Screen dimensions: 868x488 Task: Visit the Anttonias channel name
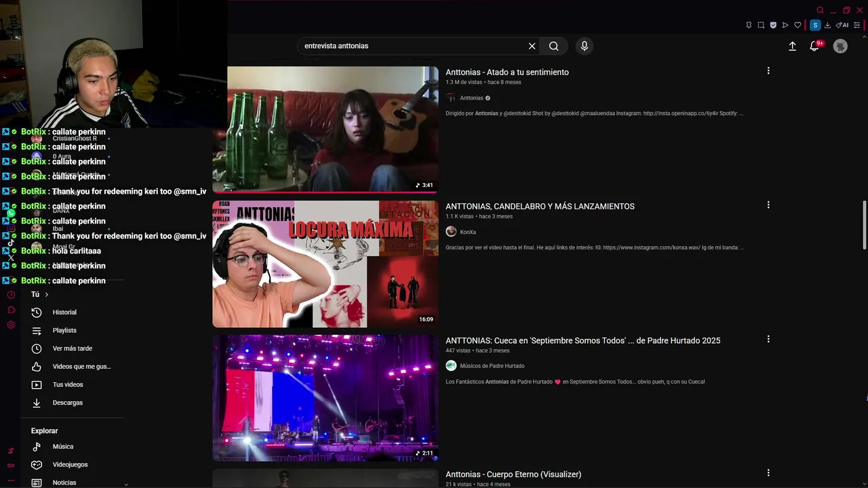point(471,98)
